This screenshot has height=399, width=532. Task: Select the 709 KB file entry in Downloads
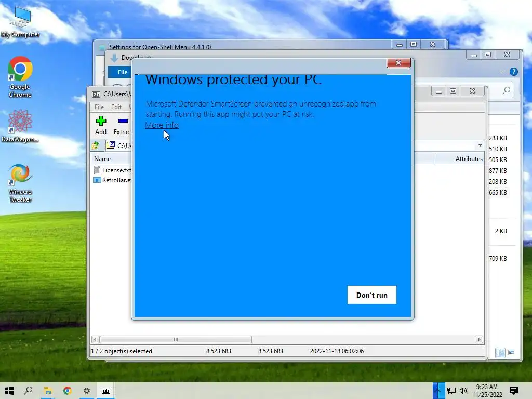click(x=498, y=259)
